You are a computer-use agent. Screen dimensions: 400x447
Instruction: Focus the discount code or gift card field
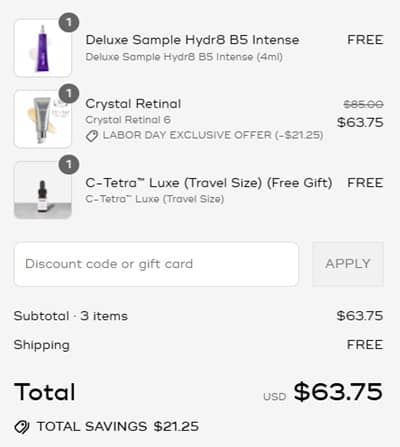click(x=156, y=264)
